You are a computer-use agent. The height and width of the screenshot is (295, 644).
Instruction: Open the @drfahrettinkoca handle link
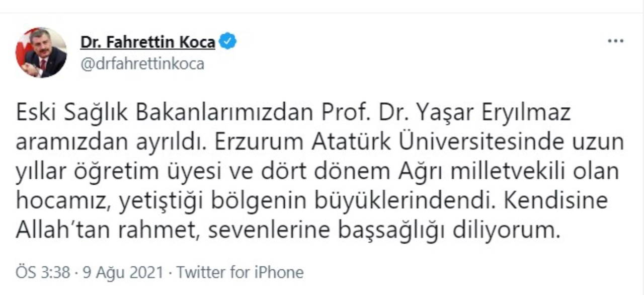tap(142, 64)
